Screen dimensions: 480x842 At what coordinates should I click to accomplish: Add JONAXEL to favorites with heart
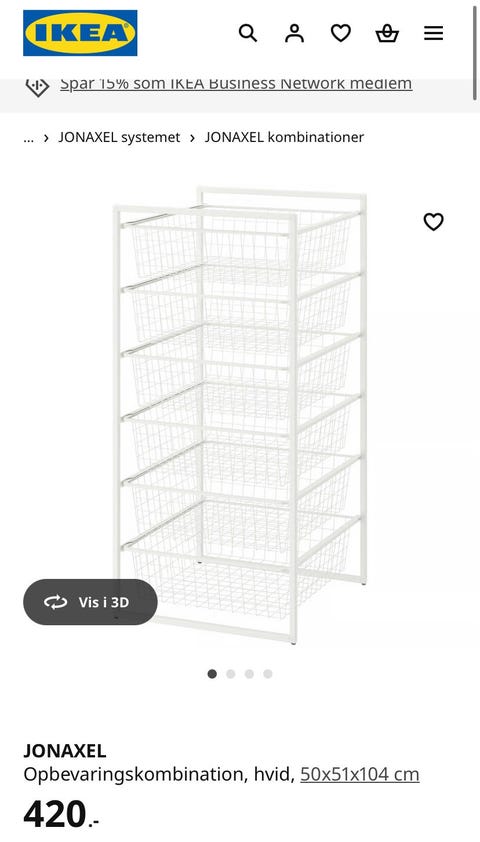(433, 222)
